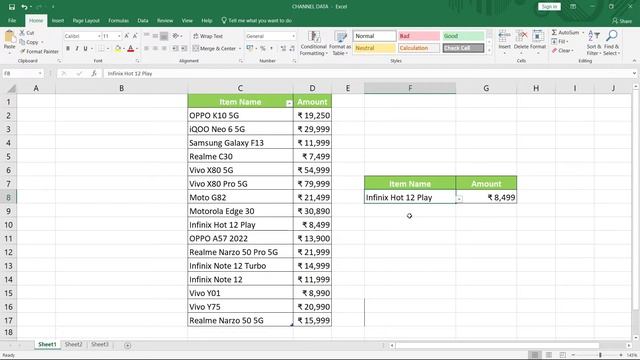Switch to the Sheet3 tab
The height and width of the screenshot is (360, 640).
100,344
